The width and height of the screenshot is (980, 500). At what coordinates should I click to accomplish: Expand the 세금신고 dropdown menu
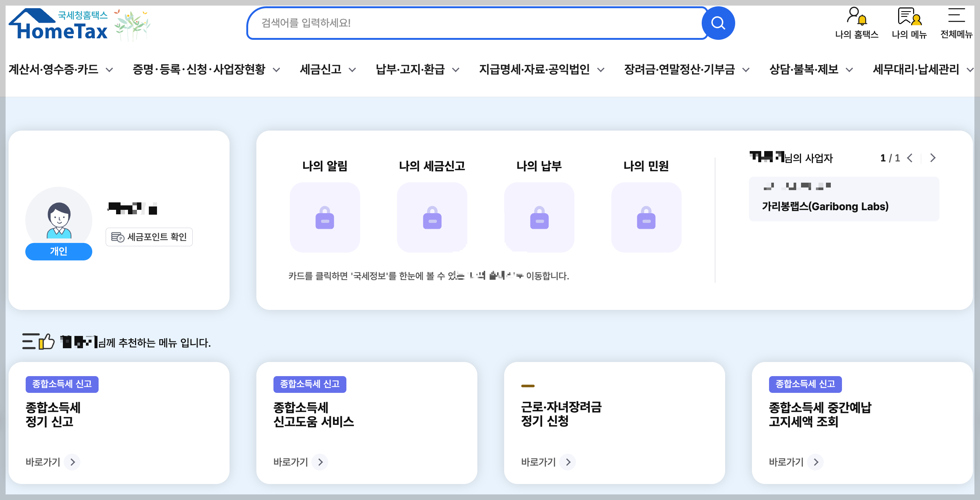[327, 70]
